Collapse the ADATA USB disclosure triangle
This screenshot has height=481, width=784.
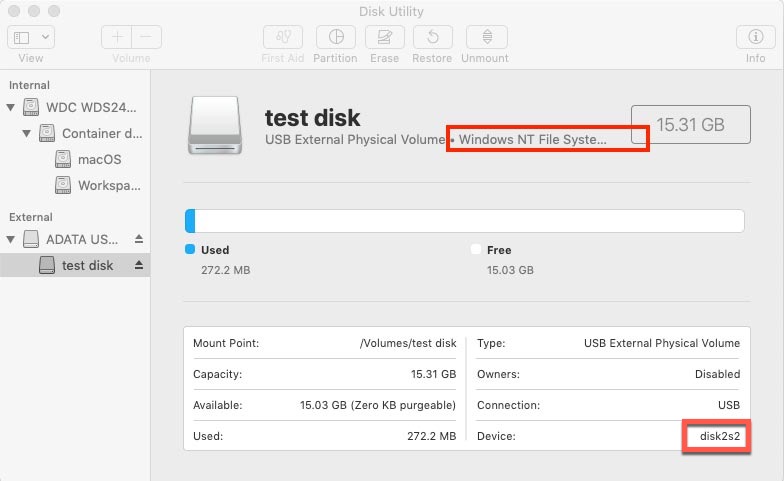(x=11, y=240)
